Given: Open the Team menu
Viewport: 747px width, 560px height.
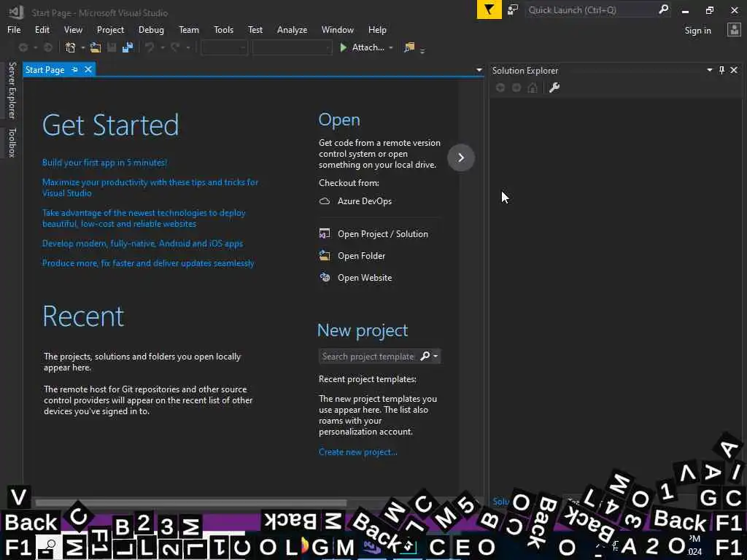Looking at the screenshot, I should pyautogui.click(x=189, y=29).
